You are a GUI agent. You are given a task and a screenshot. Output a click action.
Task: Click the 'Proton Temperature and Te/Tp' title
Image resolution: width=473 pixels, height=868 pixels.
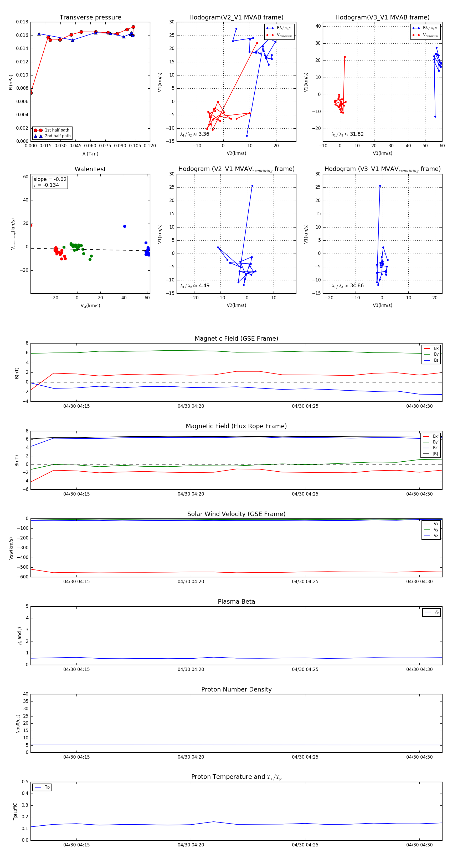point(236,777)
